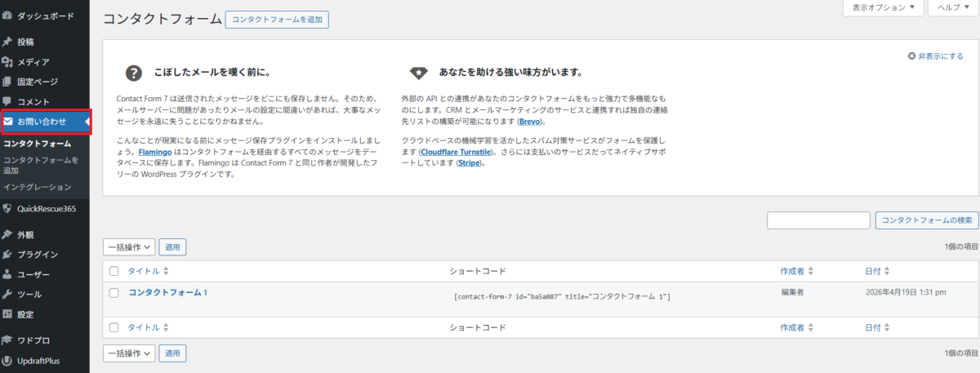Click the Dashboard gauge icon in sidebar
Viewport: 980px width, 373px height.
pyautogui.click(x=7, y=16)
